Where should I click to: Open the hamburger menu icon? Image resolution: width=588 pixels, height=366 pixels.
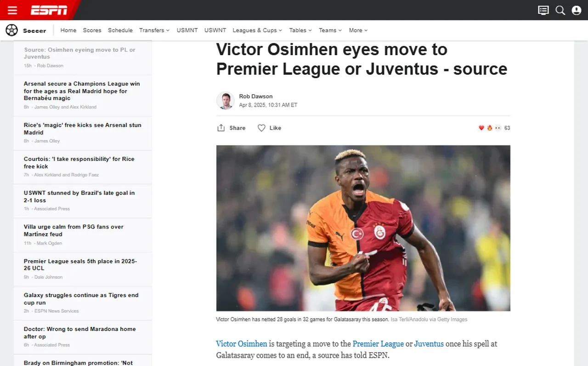(12, 10)
